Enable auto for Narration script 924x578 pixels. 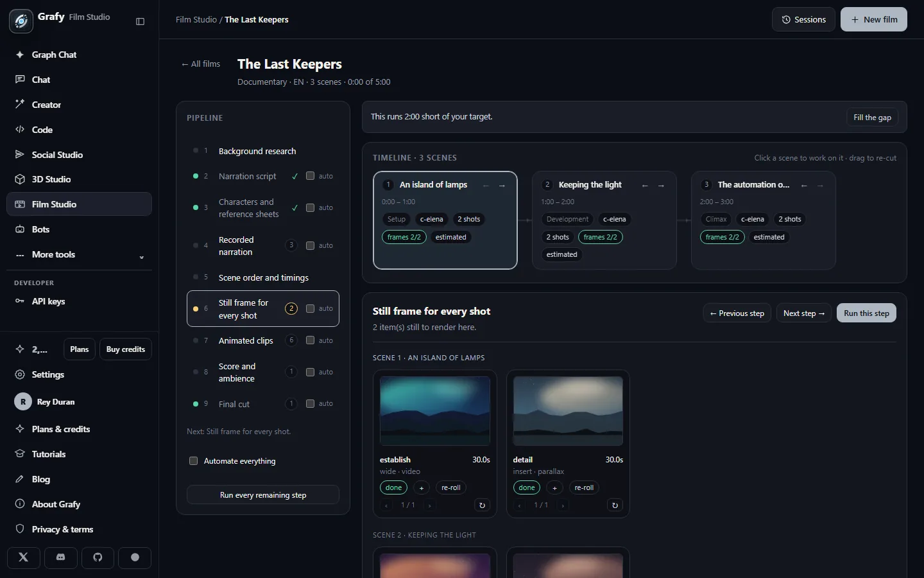pos(310,176)
